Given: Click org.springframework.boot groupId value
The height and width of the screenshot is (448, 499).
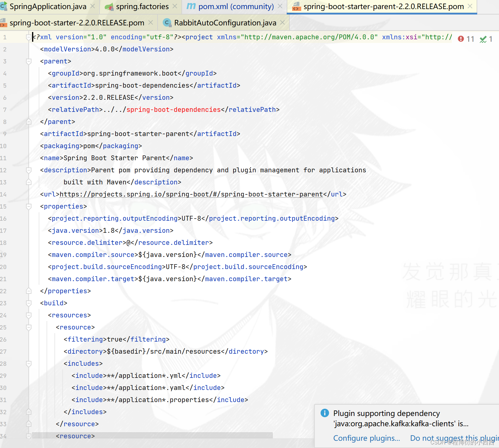Looking at the screenshot, I should click(130, 73).
